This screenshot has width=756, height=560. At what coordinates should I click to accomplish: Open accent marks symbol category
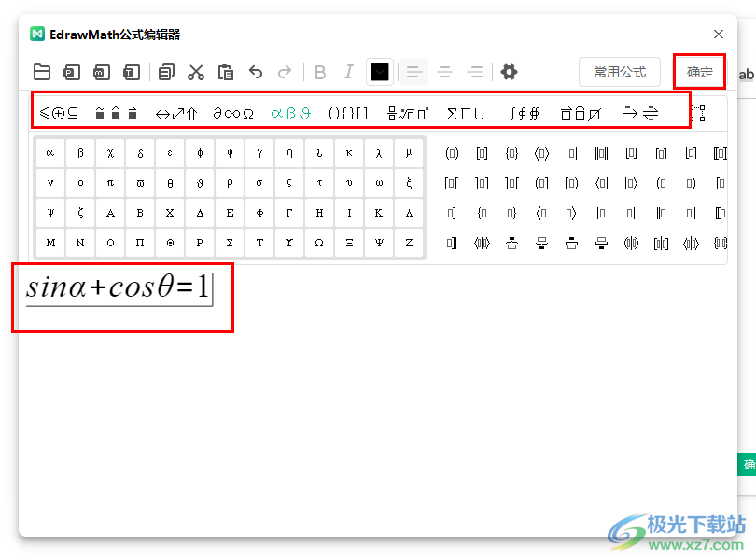pos(116,113)
